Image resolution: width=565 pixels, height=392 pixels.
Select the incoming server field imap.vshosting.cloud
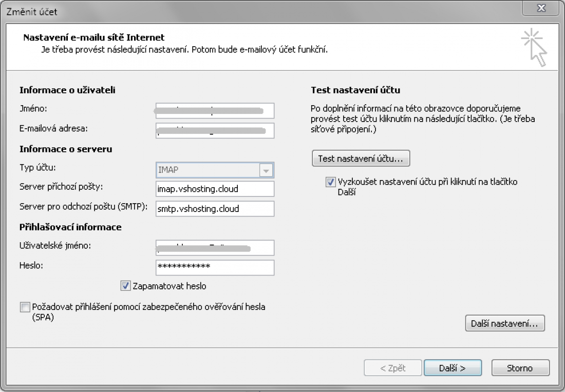point(215,189)
